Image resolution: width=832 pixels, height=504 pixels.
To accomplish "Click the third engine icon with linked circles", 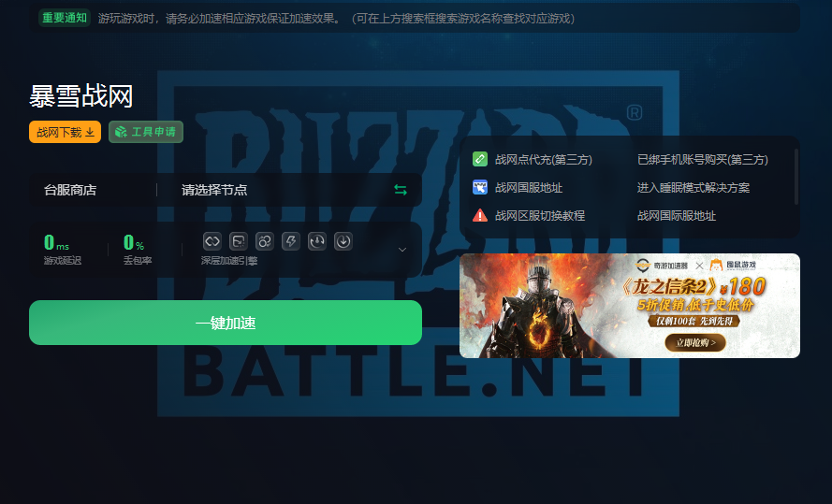I will [x=265, y=241].
